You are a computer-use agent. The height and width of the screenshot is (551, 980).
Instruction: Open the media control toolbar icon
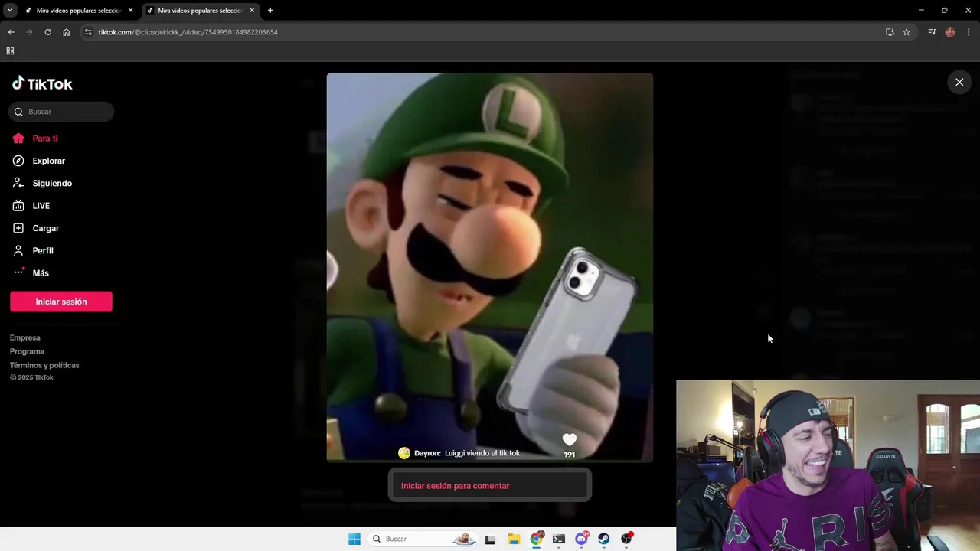click(932, 32)
